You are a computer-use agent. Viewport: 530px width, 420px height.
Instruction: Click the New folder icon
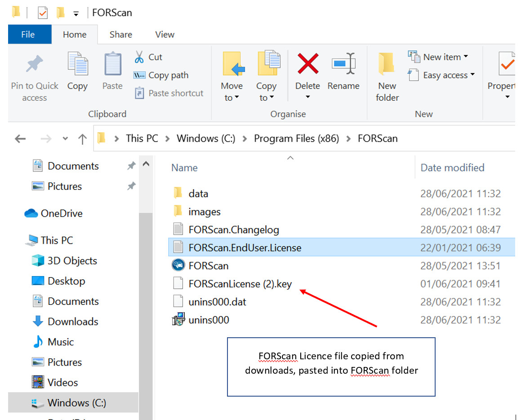[x=387, y=65]
